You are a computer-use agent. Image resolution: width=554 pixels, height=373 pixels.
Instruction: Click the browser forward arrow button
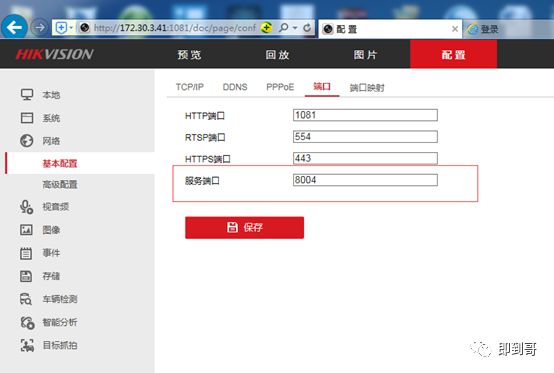(40, 27)
